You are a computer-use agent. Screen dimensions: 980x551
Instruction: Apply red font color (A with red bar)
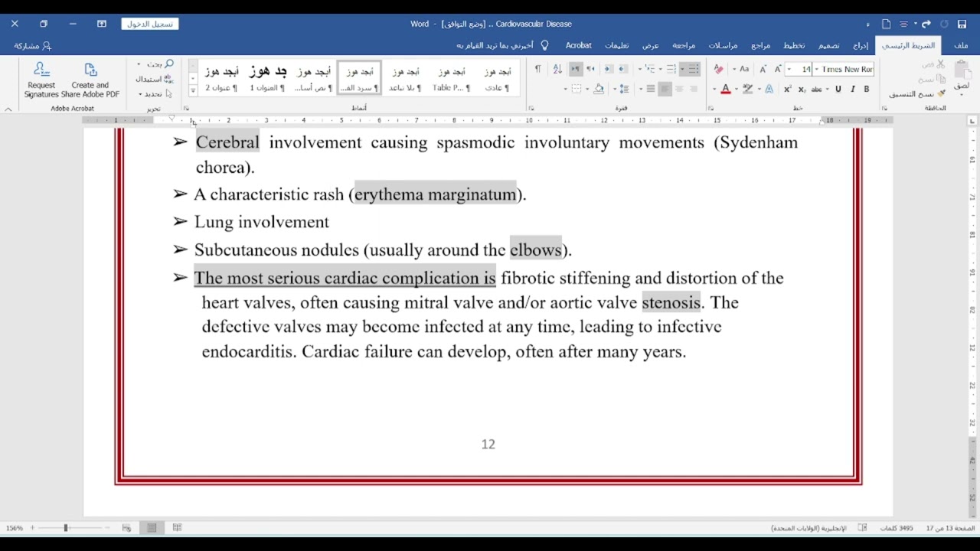point(726,90)
